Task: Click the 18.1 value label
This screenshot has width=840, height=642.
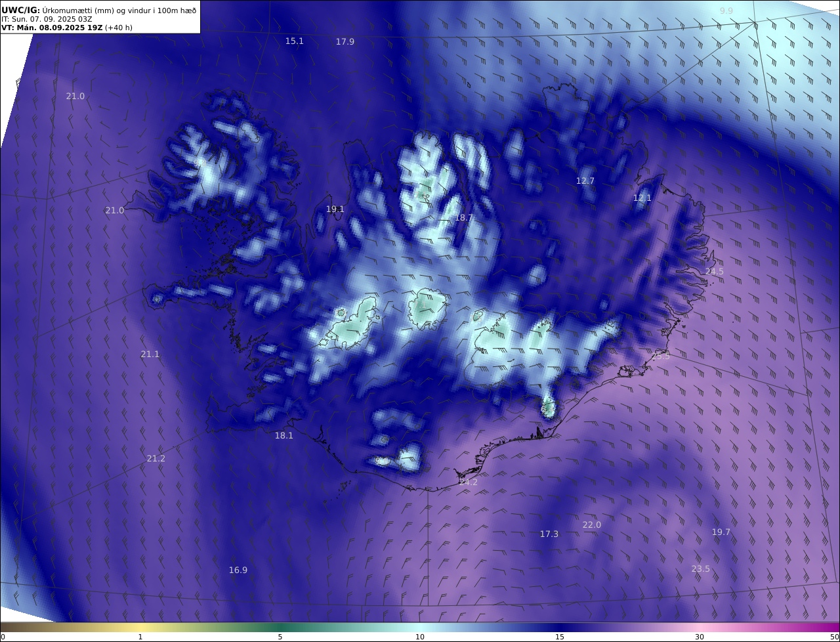Action: [x=283, y=435]
